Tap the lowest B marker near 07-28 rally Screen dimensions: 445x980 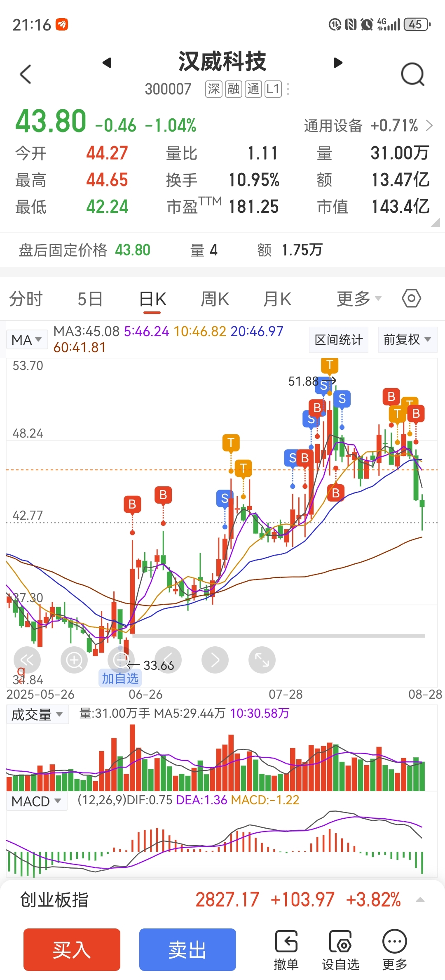pyautogui.click(x=336, y=493)
